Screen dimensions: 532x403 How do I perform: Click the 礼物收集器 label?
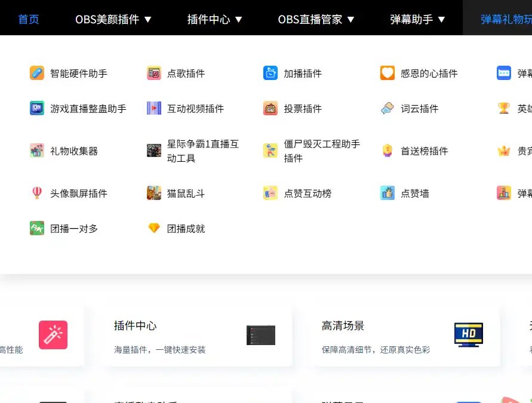[x=74, y=151]
